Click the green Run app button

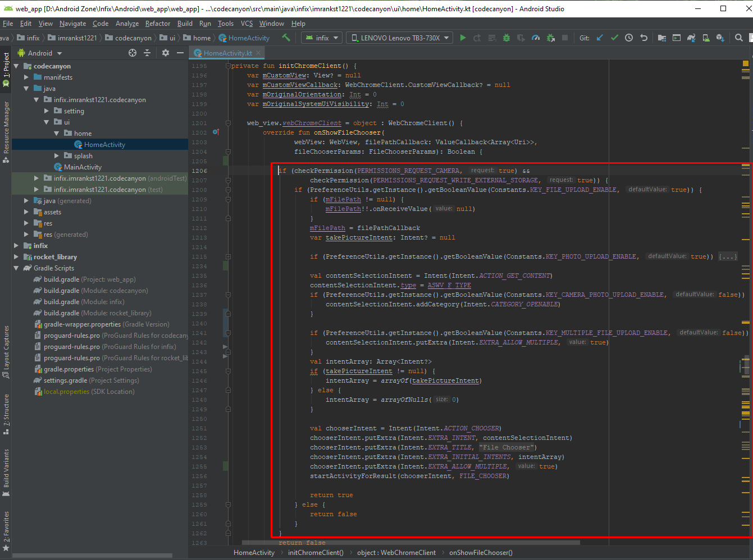tap(463, 38)
